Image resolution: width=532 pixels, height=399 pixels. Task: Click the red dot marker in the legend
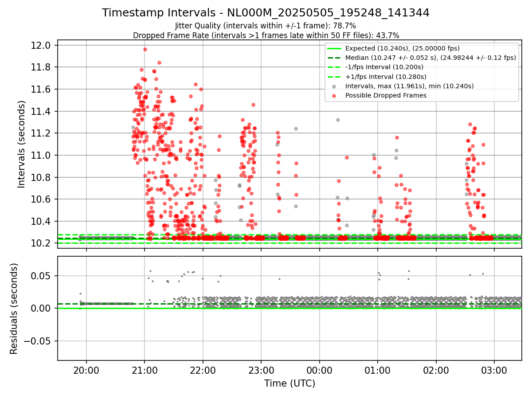pos(333,95)
